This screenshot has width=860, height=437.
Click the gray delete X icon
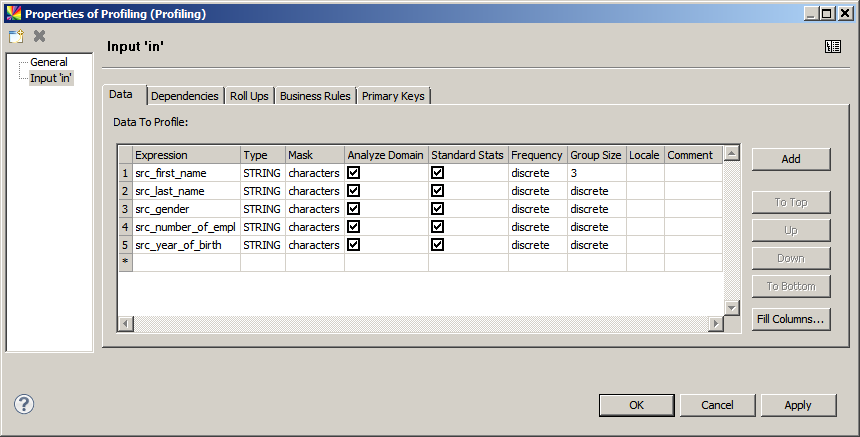pyautogui.click(x=40, y=36)
